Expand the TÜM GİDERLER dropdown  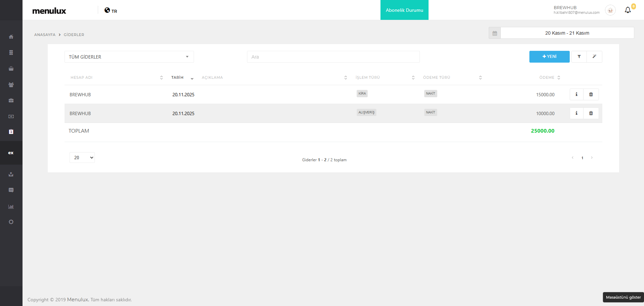(x=129, y=57)
